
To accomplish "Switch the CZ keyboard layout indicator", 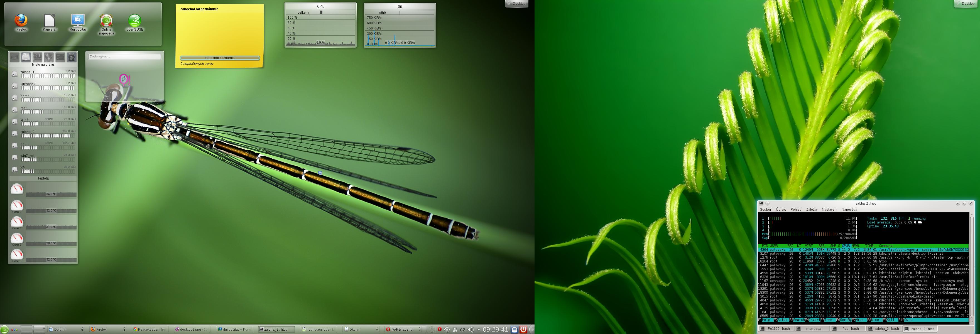I will (463, 330).
